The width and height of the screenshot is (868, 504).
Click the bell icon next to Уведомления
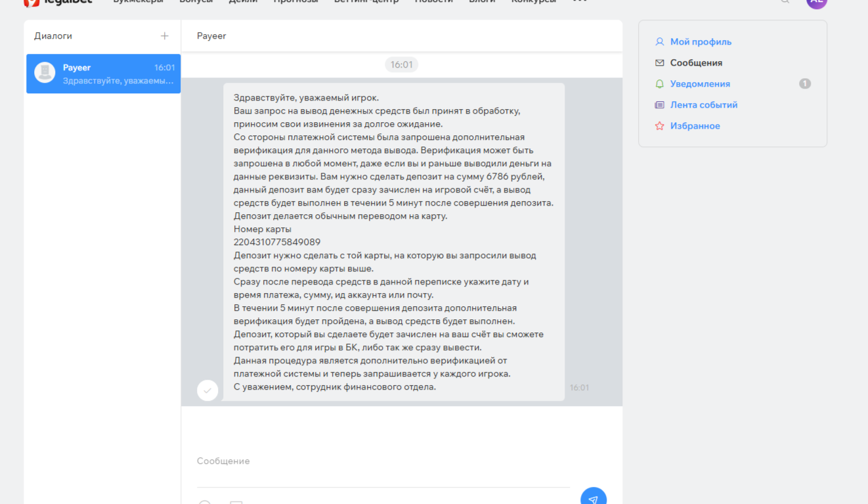(x=659, y=84)
